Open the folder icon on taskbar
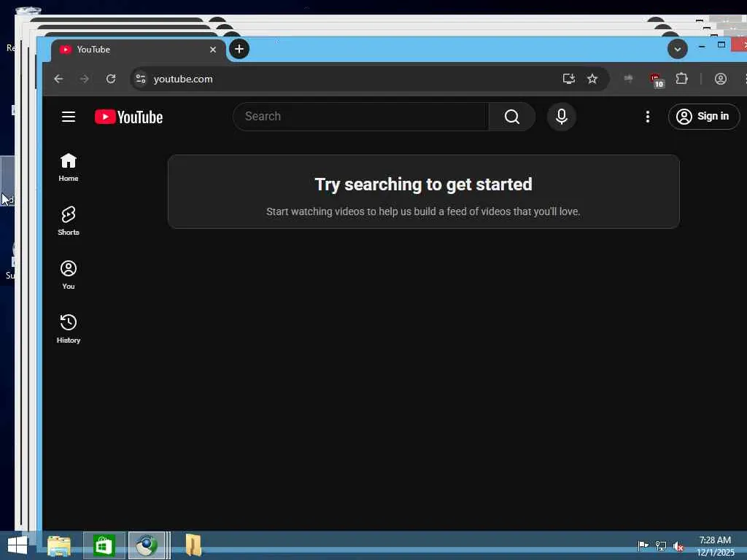 coord(193,545)
